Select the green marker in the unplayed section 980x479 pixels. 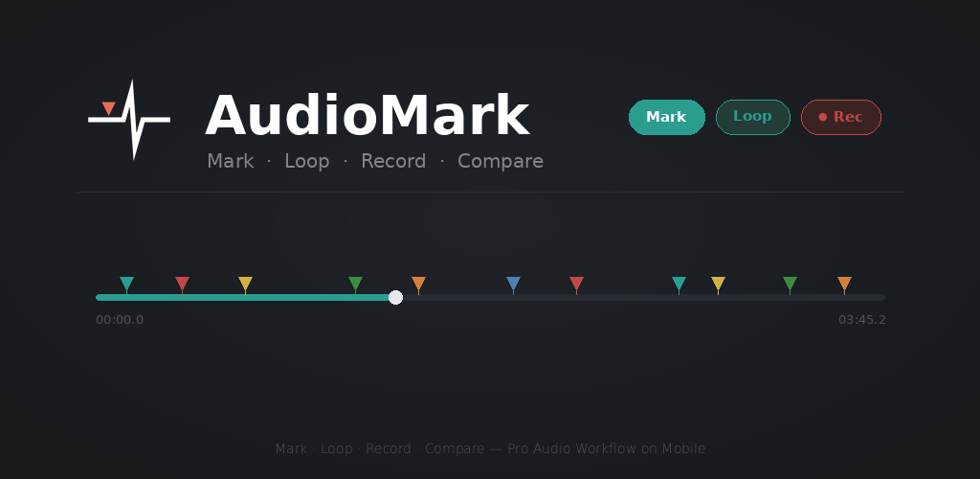(790, 285)
